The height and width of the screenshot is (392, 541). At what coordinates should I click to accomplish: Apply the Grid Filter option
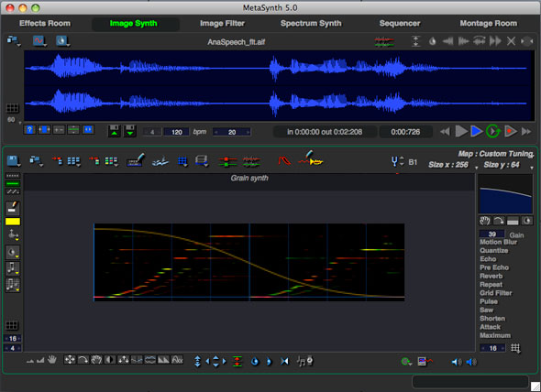coord(496,293)
